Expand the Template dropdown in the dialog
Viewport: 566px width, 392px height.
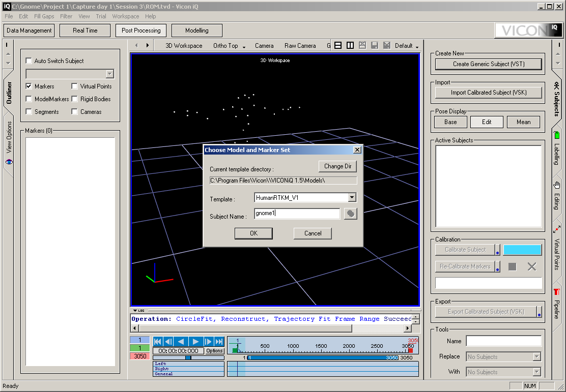(352, 198)
